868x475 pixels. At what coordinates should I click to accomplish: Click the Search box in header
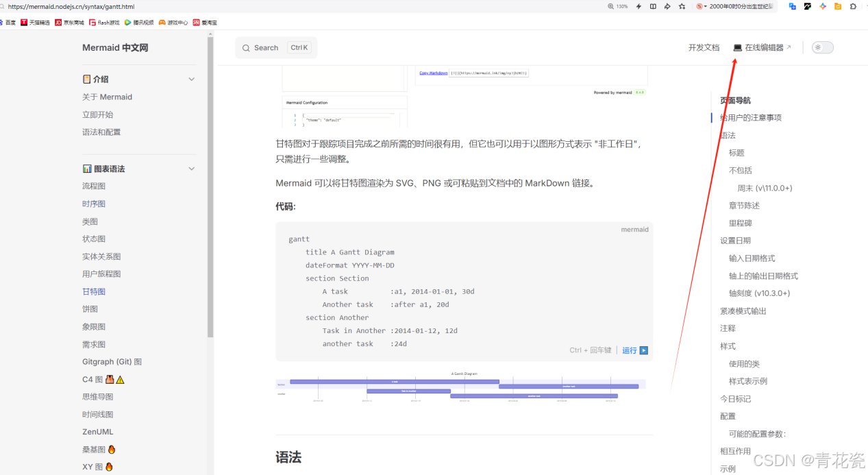(276, 48)
